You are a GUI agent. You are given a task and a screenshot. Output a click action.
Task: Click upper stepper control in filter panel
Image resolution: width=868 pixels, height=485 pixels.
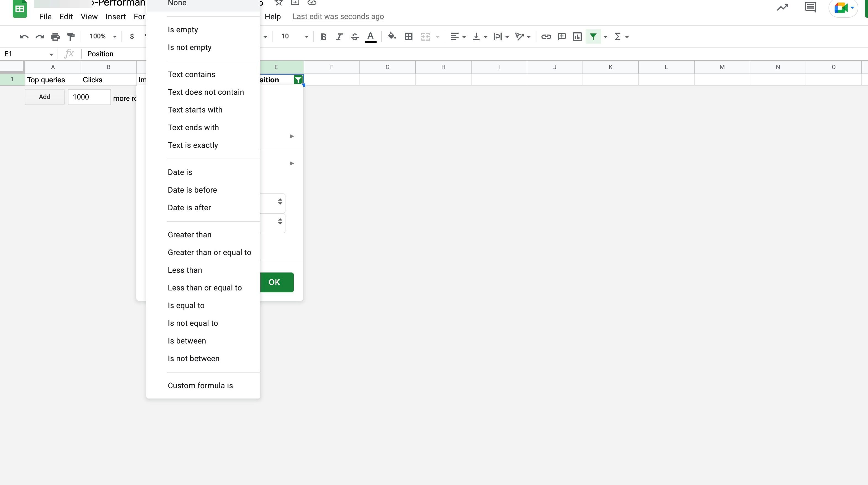tap(280, 202)
